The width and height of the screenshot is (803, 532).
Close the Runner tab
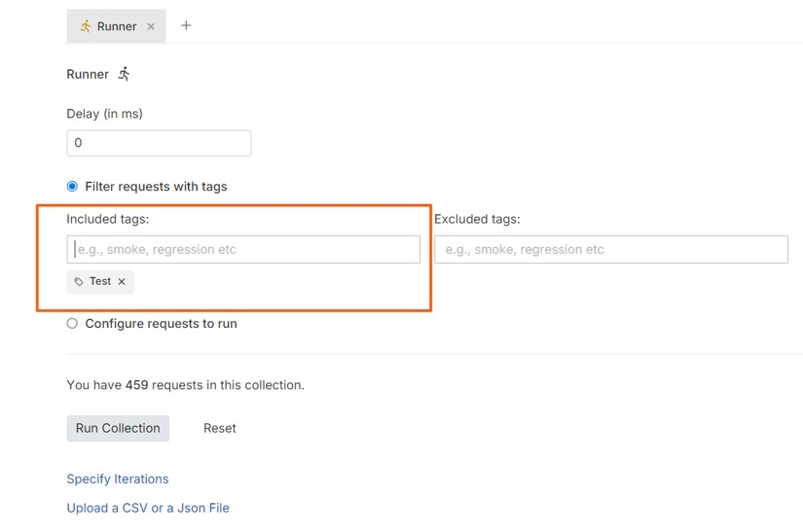click(x=151, y=27)
